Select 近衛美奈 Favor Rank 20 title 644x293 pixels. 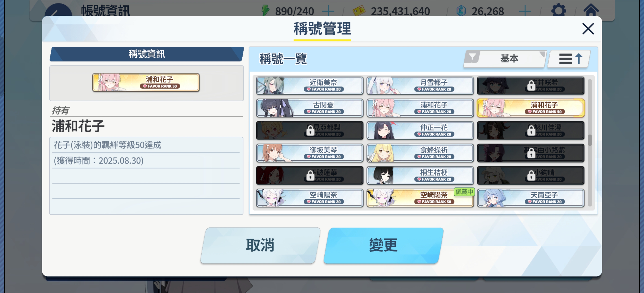pyautogui.click(x=310, y=86)
